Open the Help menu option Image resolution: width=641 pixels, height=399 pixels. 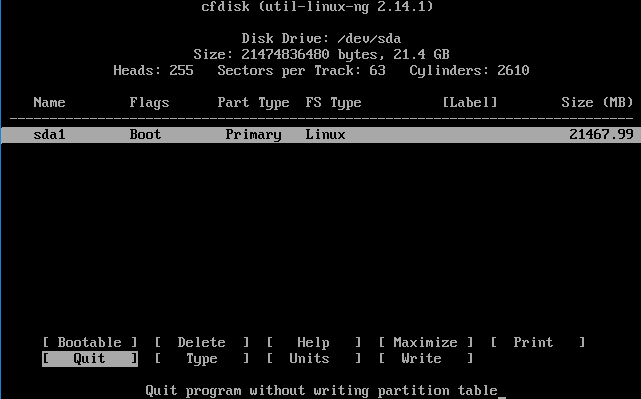point(314,342)
